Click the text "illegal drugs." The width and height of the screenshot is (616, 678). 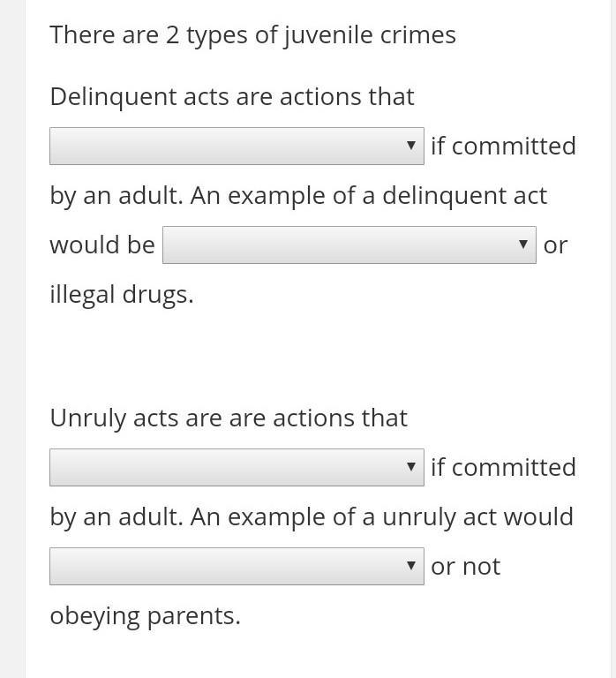[x=122, y=296]
